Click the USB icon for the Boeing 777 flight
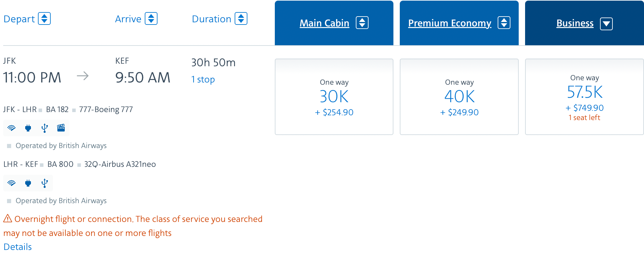 pos(45,128)
